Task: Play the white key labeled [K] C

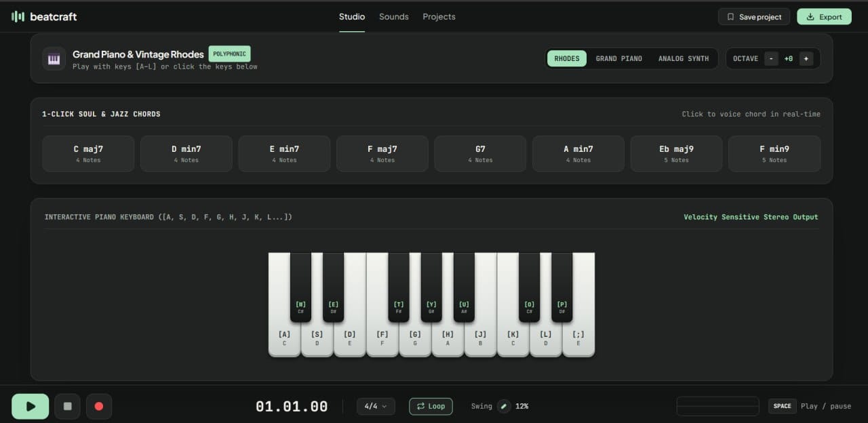Action: [x=513, y=338]
